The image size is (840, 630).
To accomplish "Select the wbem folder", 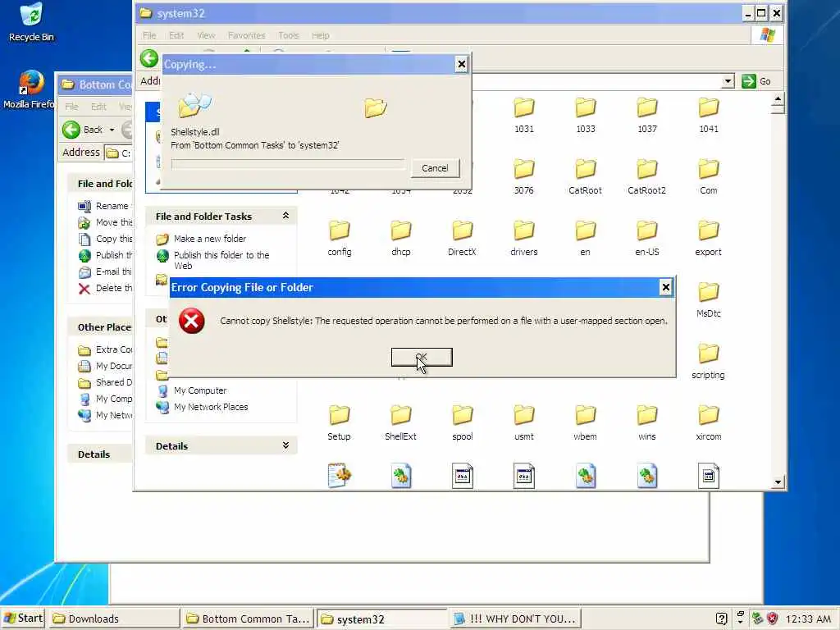I will point(585,423).
